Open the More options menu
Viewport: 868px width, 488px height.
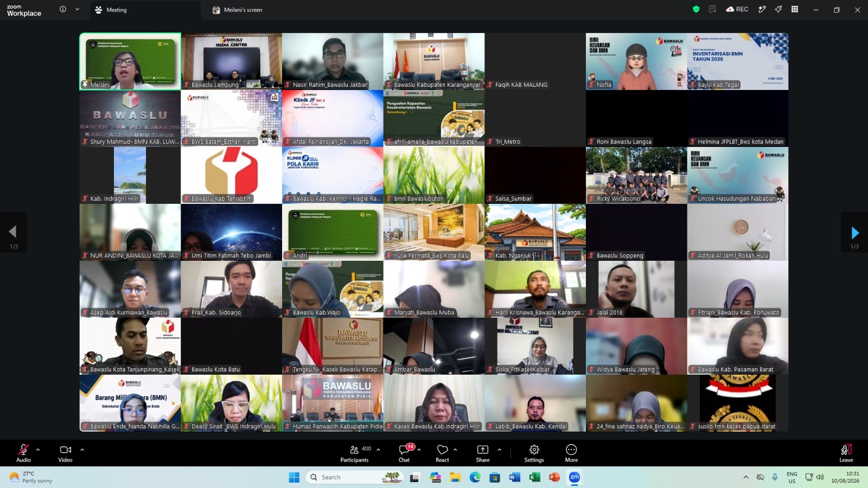click(x=571, y=453)
